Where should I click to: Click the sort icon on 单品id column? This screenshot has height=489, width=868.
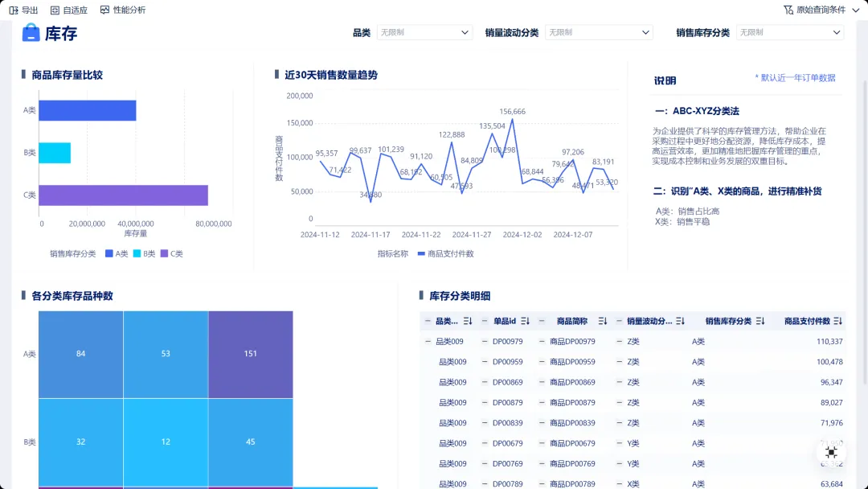pos(526,319)
